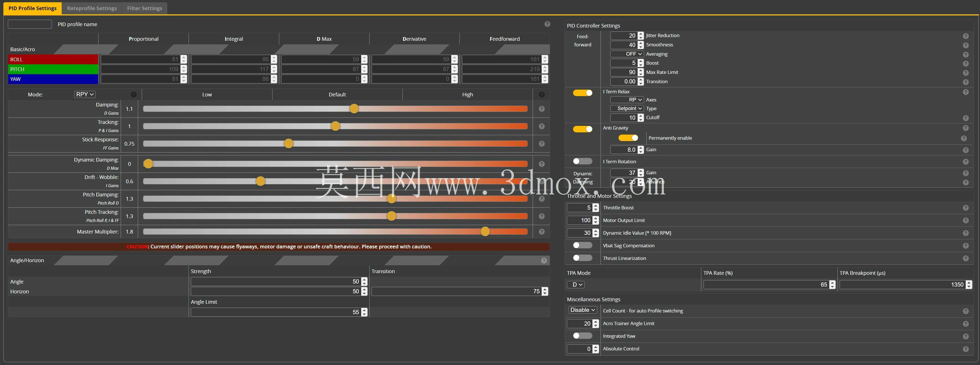Open help icon for Motor Output Limit
The image size is (980, 365).
tap(965, 221)
